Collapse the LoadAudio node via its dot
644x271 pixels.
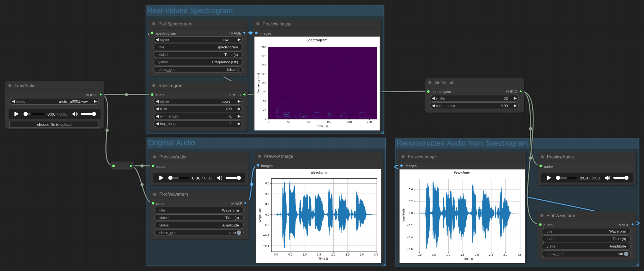click(10, 86)
